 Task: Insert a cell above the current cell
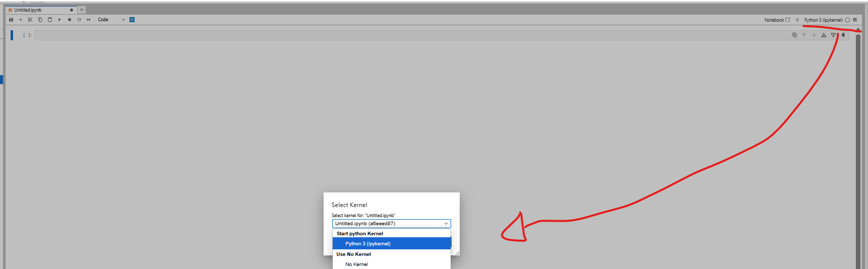[x=824, y=35]
